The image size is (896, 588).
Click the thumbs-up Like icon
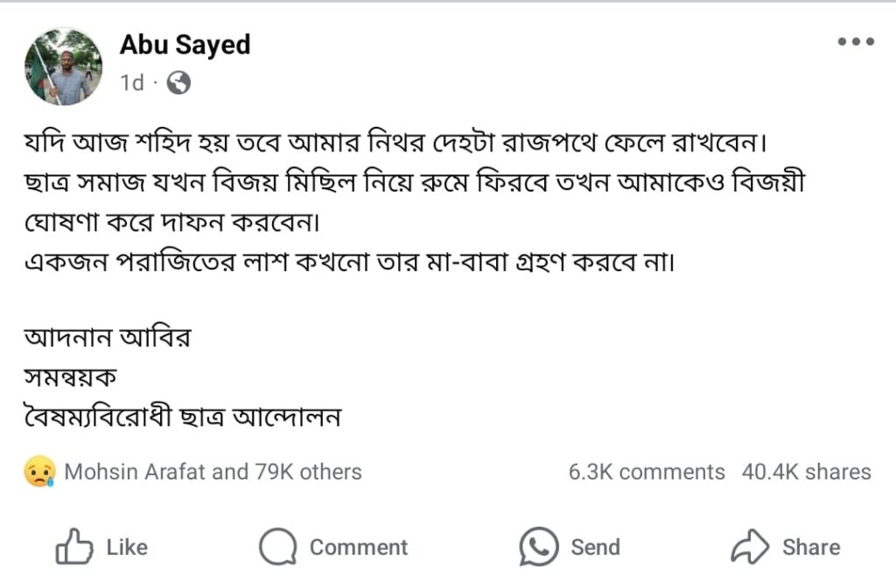(74, 548)
